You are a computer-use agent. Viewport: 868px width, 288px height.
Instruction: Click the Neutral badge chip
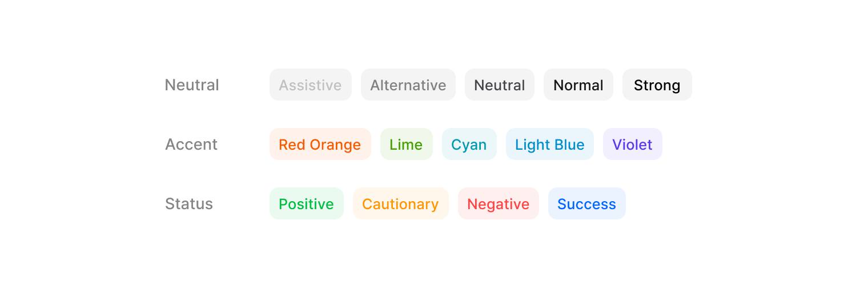click(499, 85)
